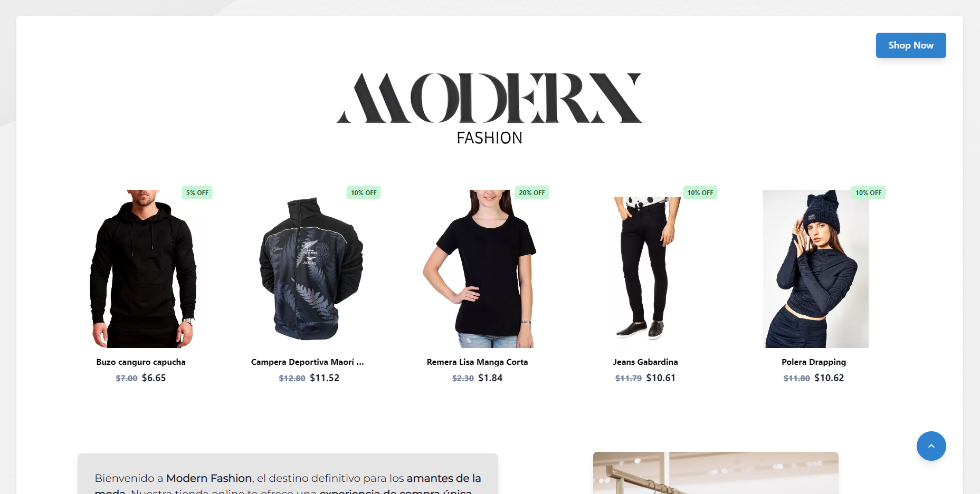This screenshot has height=494, width=980.
Task: Click the 5% OFF badge on hoodie
Action: click(197, 192)
